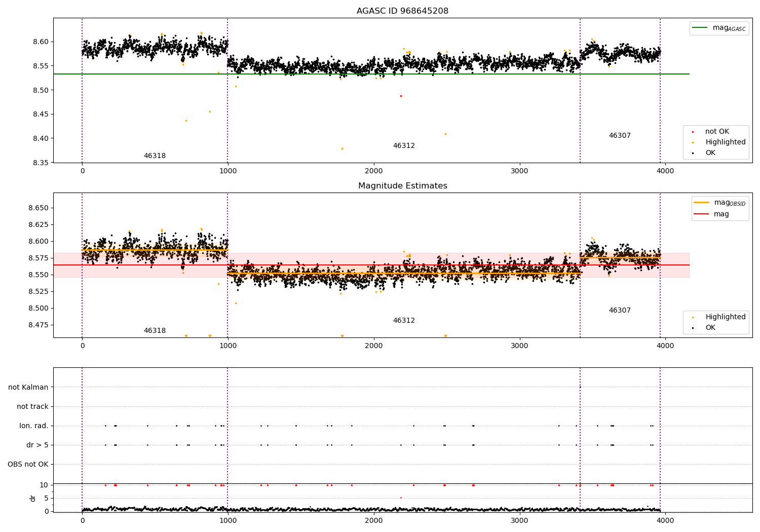Image resolution: width=760 pixels, height=532 pixels.
Task: Click the 8.55 tick on AGASC ID plot
Action: 40,66
